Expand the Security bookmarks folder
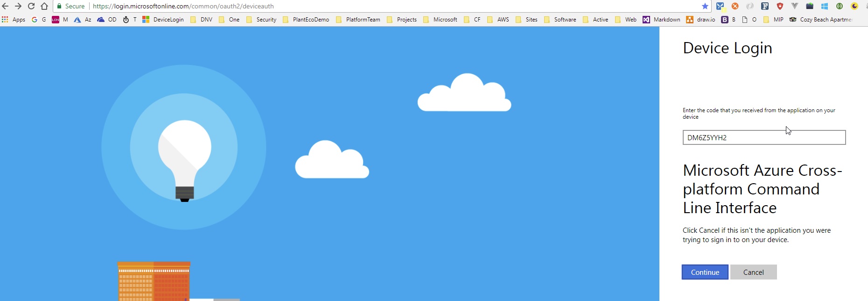868x301 pixels. point(261,20)
